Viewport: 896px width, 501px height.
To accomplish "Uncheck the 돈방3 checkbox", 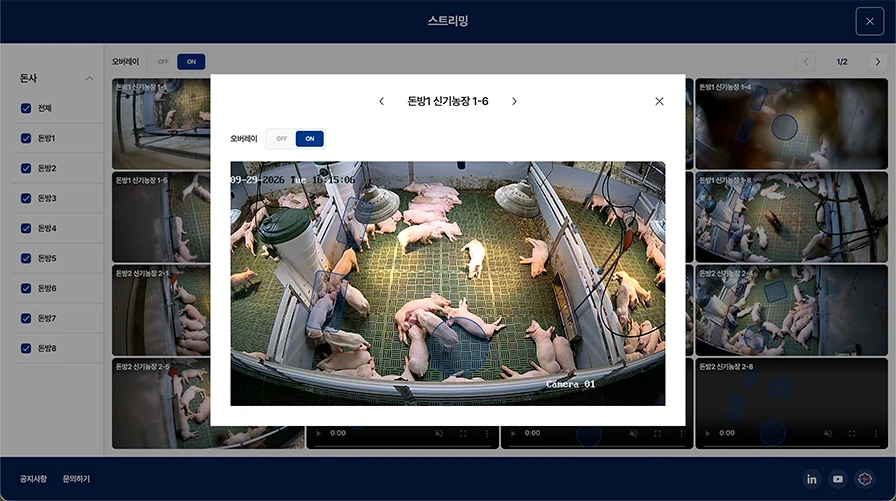I will pyautogui.click(x=26, y=198).
